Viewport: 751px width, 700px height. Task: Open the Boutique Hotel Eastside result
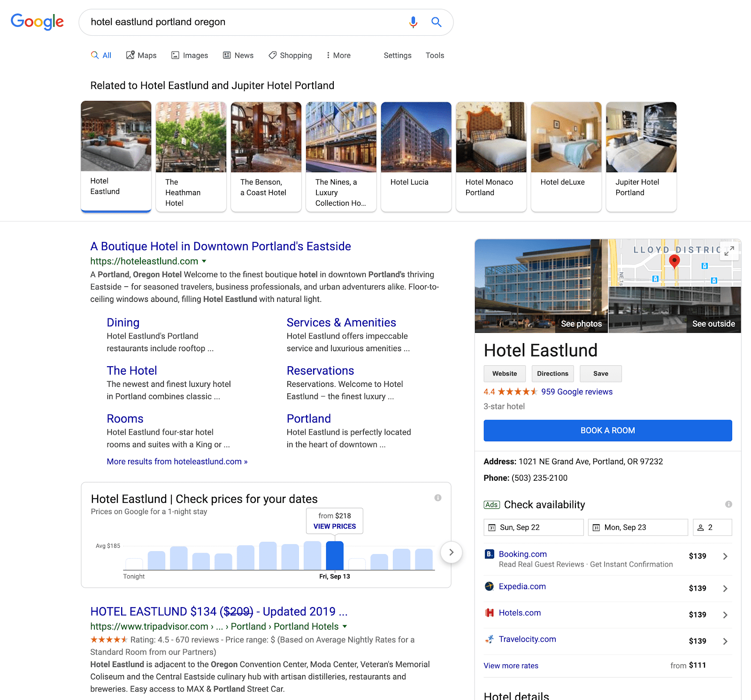pyautogui.click(x=221, y=246)
